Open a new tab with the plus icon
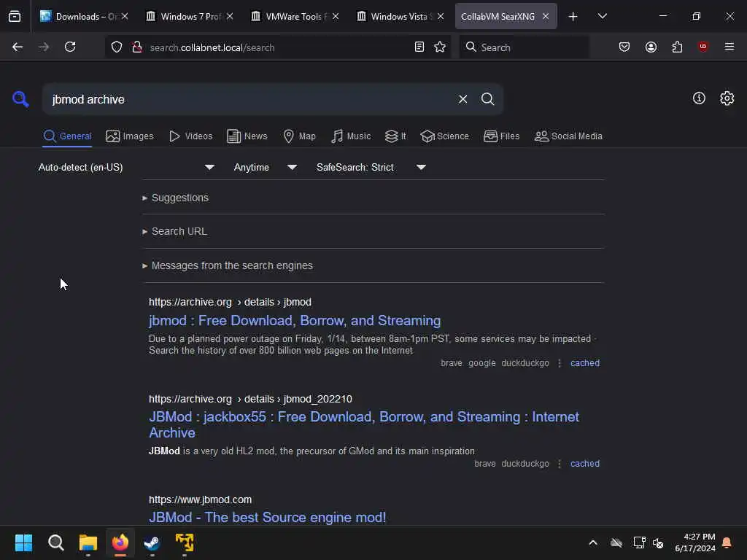 pos(573,17)
